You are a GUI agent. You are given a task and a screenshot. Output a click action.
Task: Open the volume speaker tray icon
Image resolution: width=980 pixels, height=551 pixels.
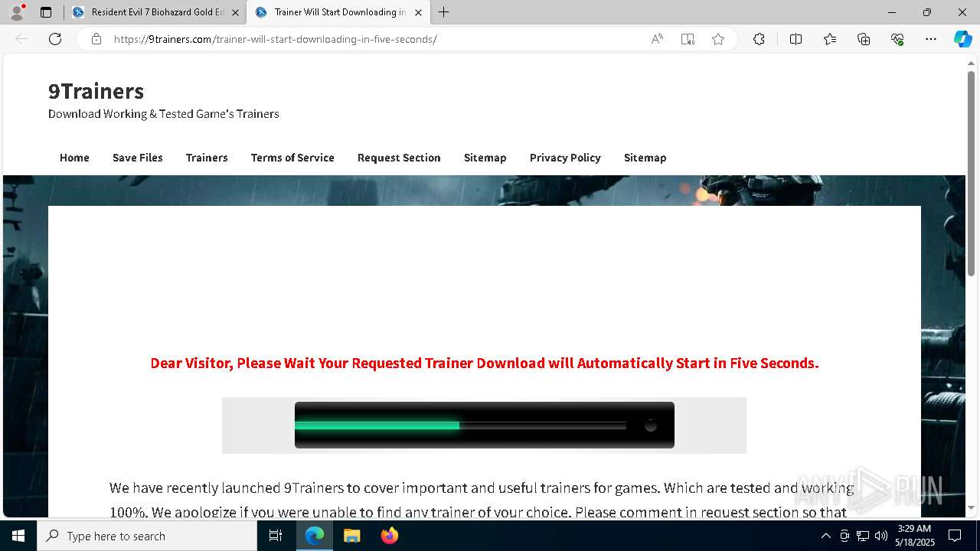881,536
